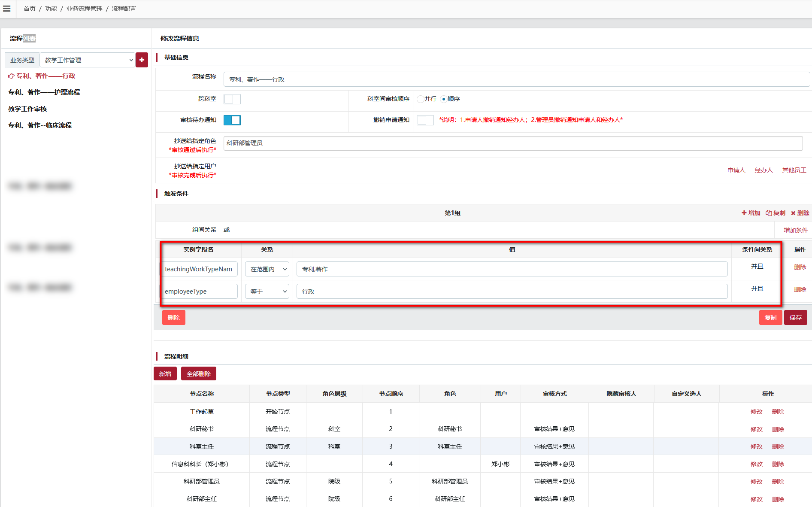Toggle the hamburger sidebar menu
Viewport: 812px width, 507px height.
tap(7, 9)
